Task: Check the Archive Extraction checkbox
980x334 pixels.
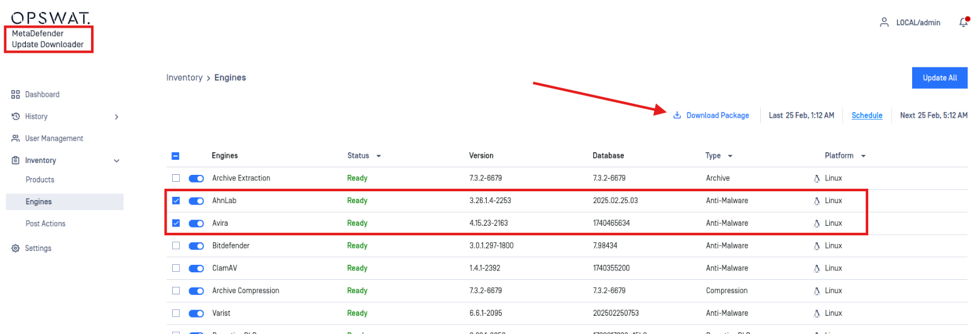Action: 176,178
